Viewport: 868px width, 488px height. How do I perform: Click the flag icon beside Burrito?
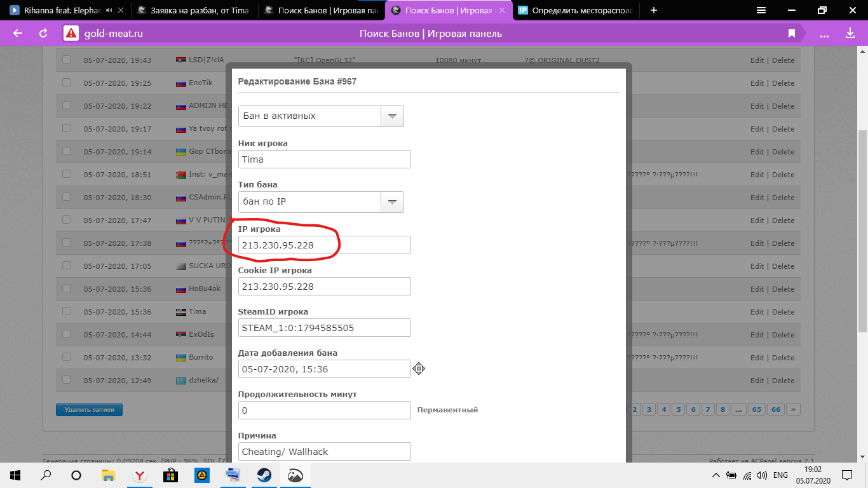180,358
